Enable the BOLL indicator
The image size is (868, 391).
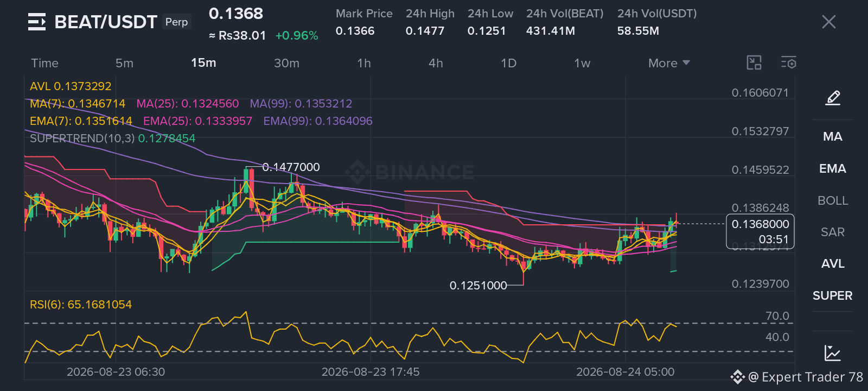tap(833, 200)
